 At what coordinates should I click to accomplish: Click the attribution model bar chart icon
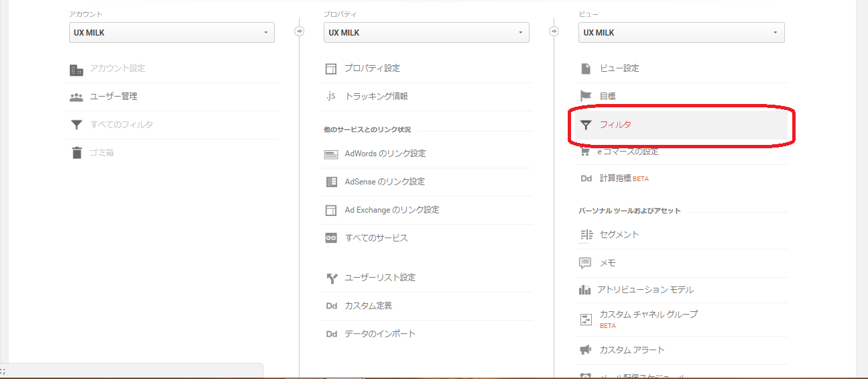[x=585, y=290]
